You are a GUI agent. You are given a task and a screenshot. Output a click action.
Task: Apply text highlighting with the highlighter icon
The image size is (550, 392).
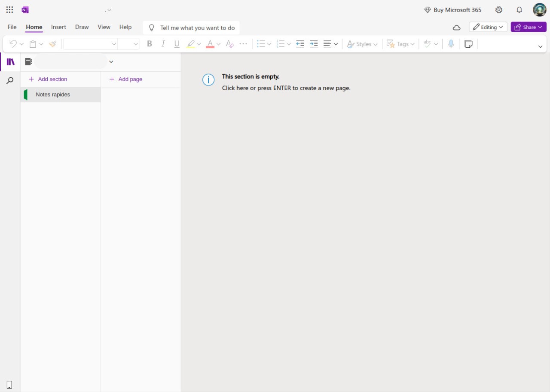click(191, 43)
